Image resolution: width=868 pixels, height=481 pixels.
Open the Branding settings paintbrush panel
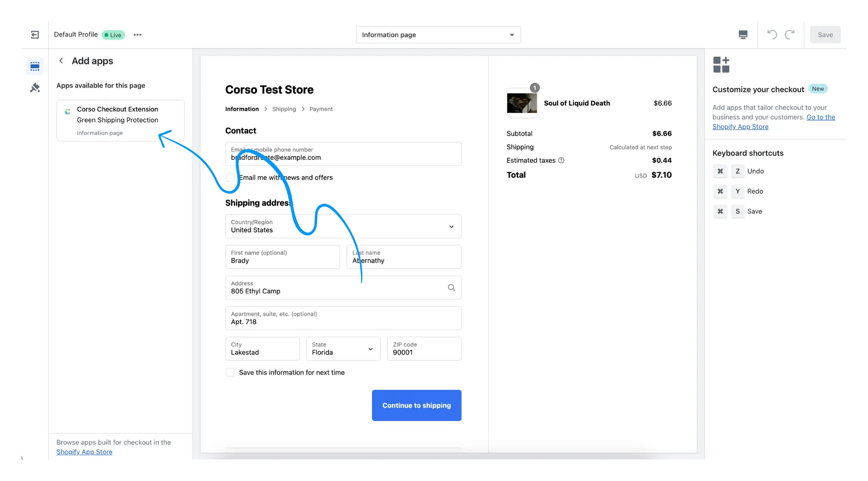tap(35, 88)
